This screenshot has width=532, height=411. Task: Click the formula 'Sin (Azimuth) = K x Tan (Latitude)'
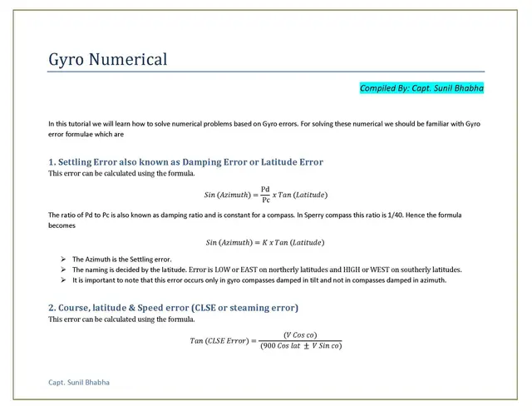(265, 243)
